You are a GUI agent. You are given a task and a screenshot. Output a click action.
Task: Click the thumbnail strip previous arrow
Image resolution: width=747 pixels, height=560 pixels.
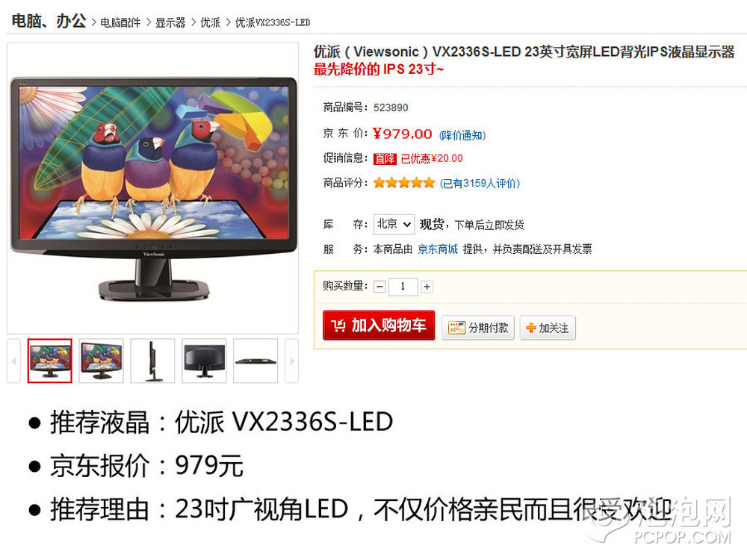click(13, 361)
